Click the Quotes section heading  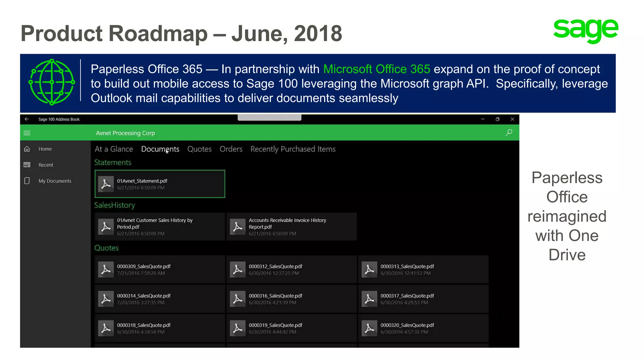point(106,248)
